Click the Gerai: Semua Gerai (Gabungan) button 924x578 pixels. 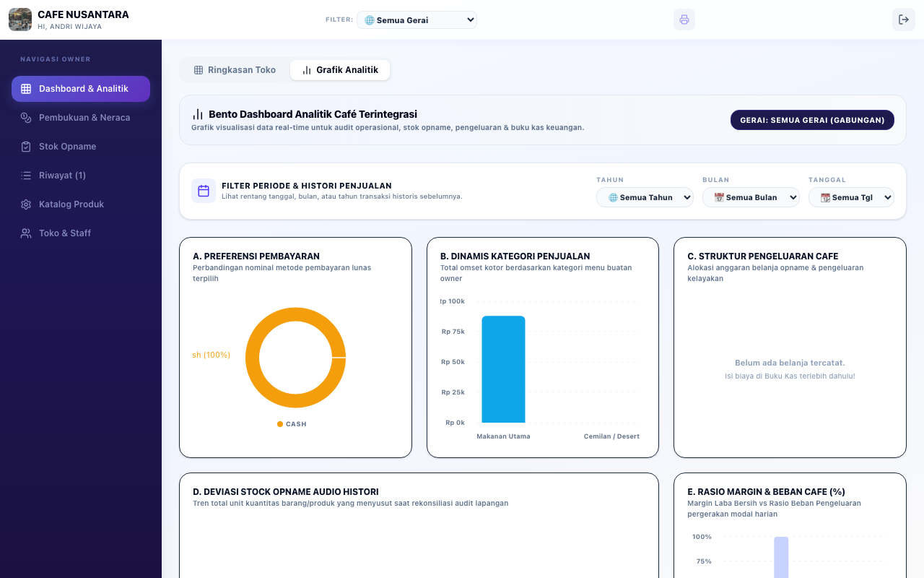pos(812,120)
